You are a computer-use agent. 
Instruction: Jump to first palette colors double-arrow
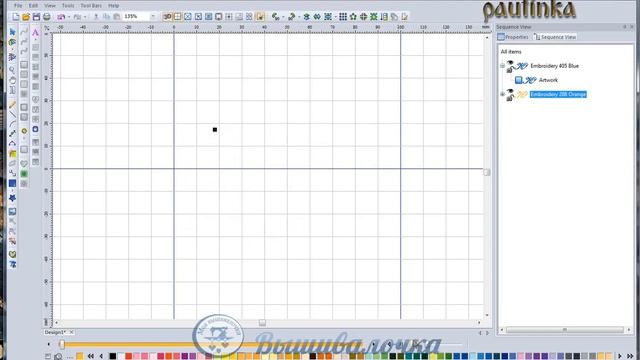click(x=91, y=356)
